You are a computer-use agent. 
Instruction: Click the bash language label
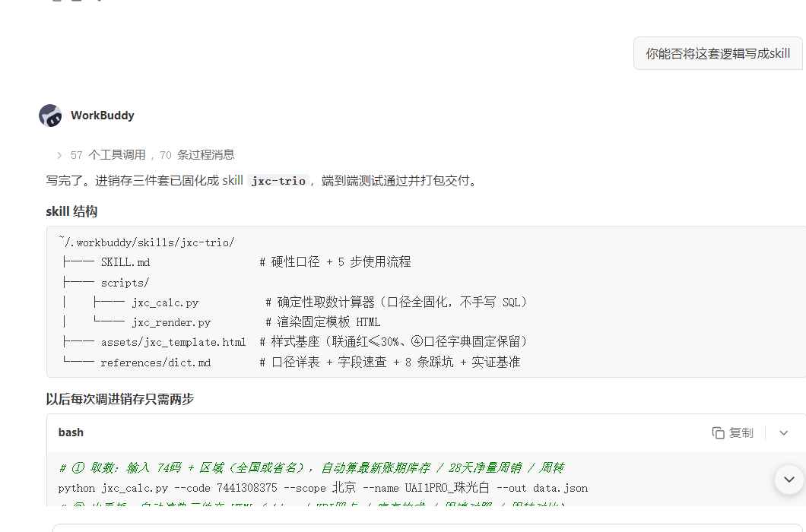[71, 432]
